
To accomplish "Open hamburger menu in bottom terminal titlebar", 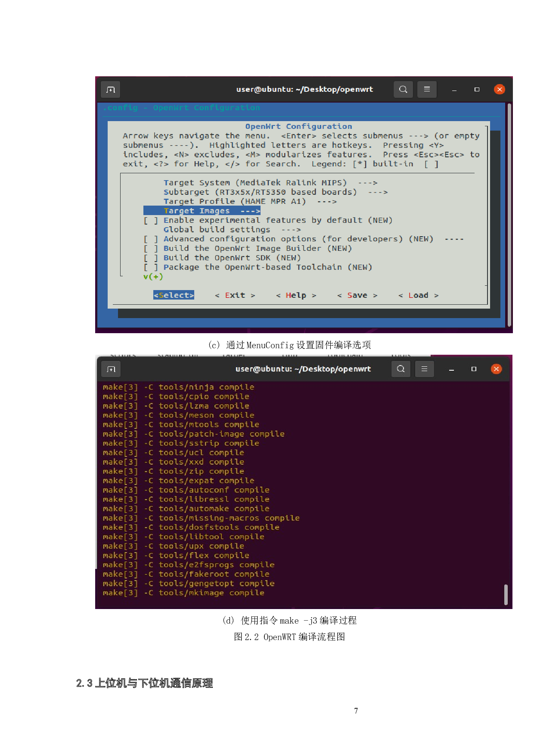I will (x=424, y=369).
